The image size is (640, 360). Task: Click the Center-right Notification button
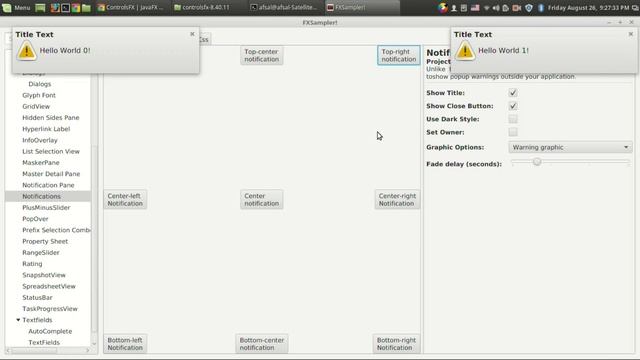[x=397, y=200]
